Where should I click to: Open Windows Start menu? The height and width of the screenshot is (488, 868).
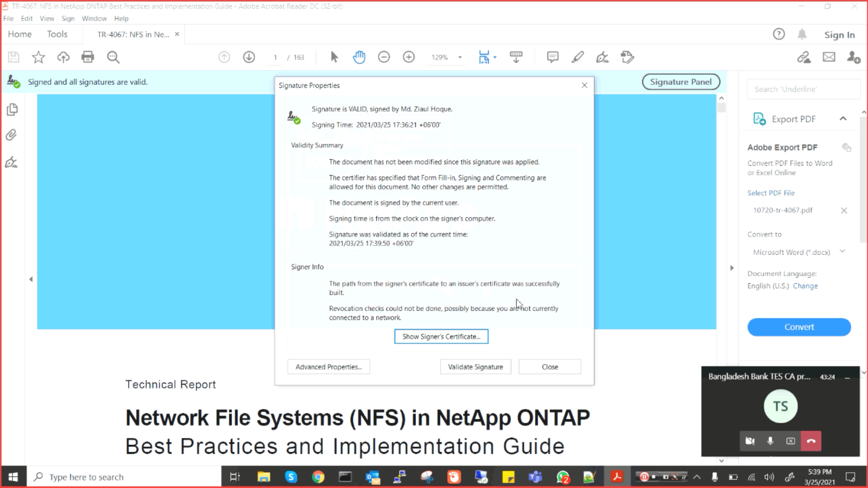click(x=13, y=477)
